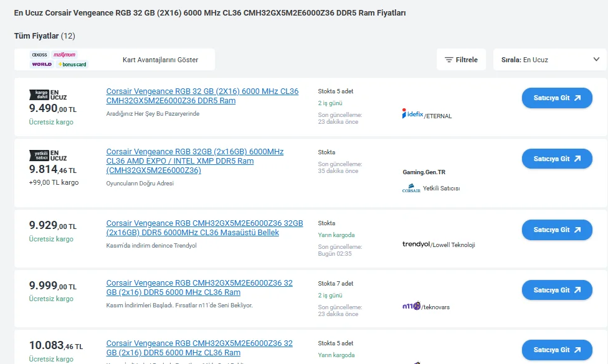Viewport: 608px width, 364px height.
Task: Click the Tüm Fiyatlar (12) heading
Action: pos(45,36)
